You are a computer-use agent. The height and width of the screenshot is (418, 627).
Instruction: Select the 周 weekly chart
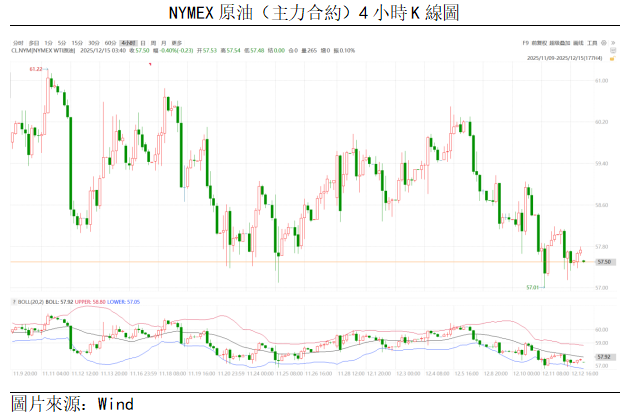click(153, 43)
